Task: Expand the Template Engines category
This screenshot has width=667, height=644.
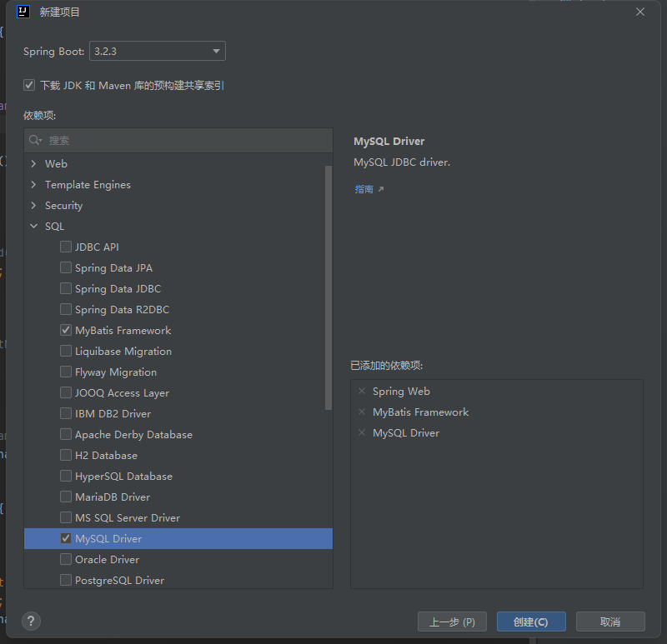Action: [x=33, y=184]
